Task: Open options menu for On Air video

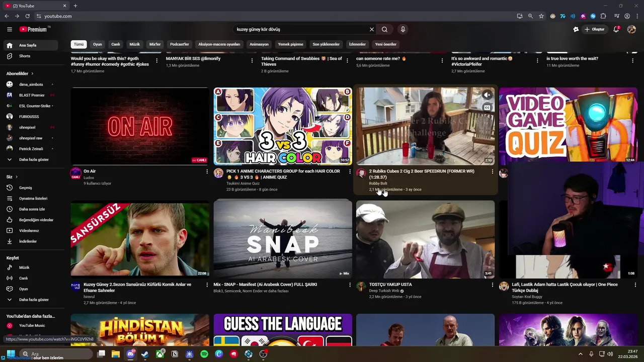Action: (x=207, y=171)
